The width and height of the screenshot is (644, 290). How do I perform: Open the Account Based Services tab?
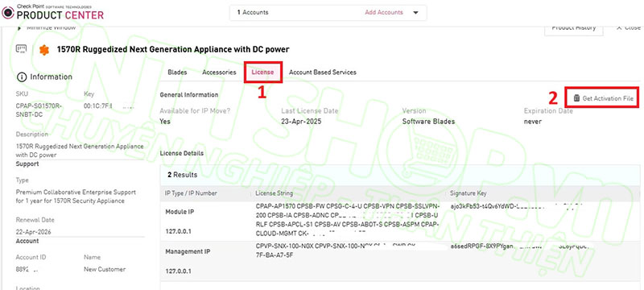click(x=323, y=72)
